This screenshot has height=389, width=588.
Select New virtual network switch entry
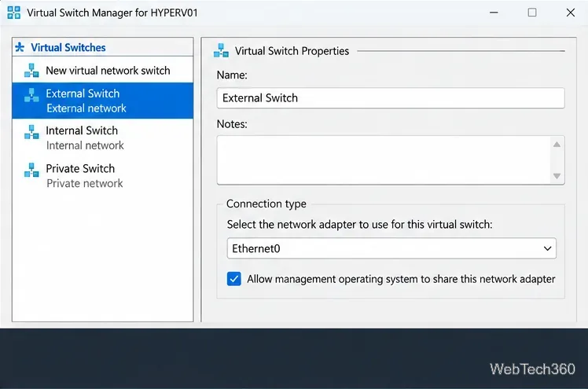(x=103, y=70)
